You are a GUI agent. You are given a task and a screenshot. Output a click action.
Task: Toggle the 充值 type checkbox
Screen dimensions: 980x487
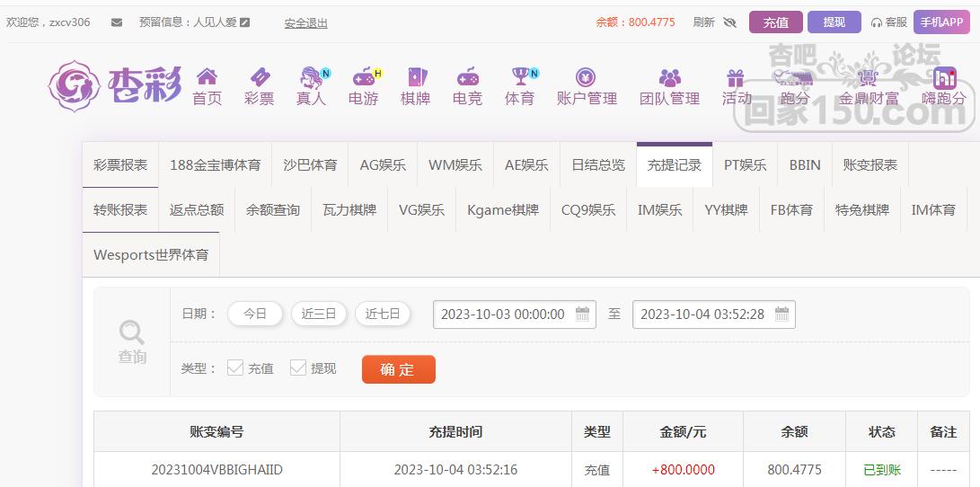[235, 367]
